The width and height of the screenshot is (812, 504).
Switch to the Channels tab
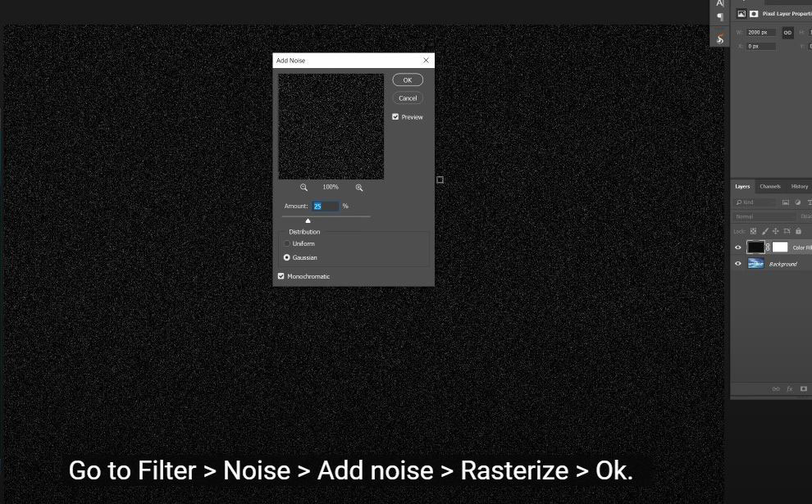(x=770, y=186)
